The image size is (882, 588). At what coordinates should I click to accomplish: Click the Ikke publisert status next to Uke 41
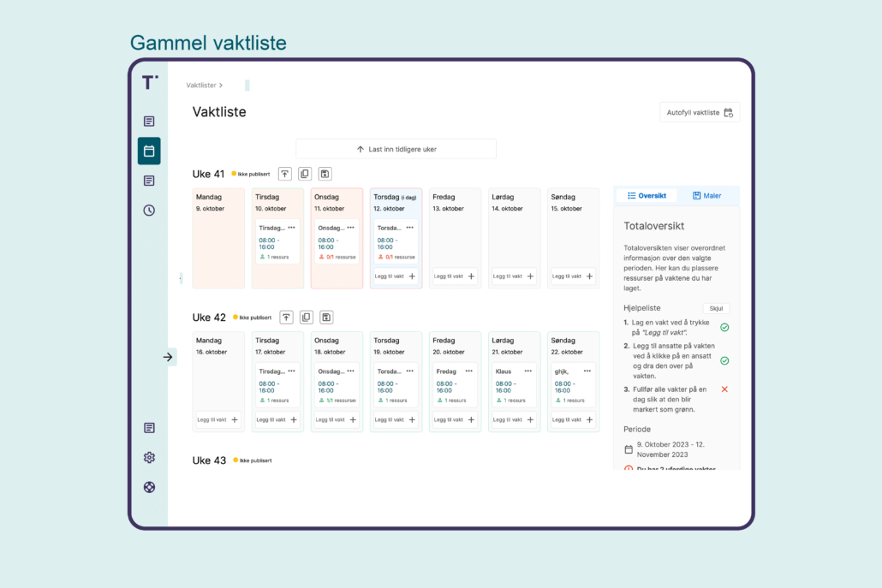pyautogui.click(x=251, y=175)
